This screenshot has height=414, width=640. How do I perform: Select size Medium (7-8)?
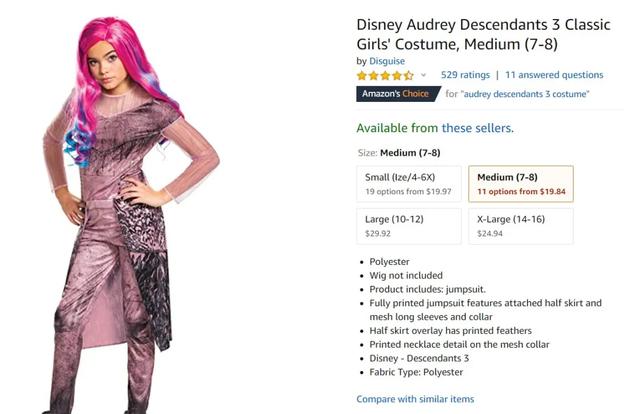[521, 184]
